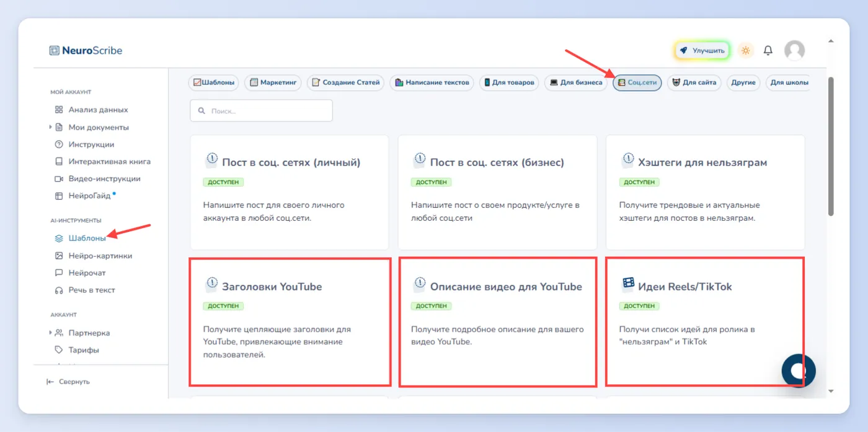Click the NeuroScribe logo
Image resolution: width=868 pixels, height=432 pixels.
[86, 50]
